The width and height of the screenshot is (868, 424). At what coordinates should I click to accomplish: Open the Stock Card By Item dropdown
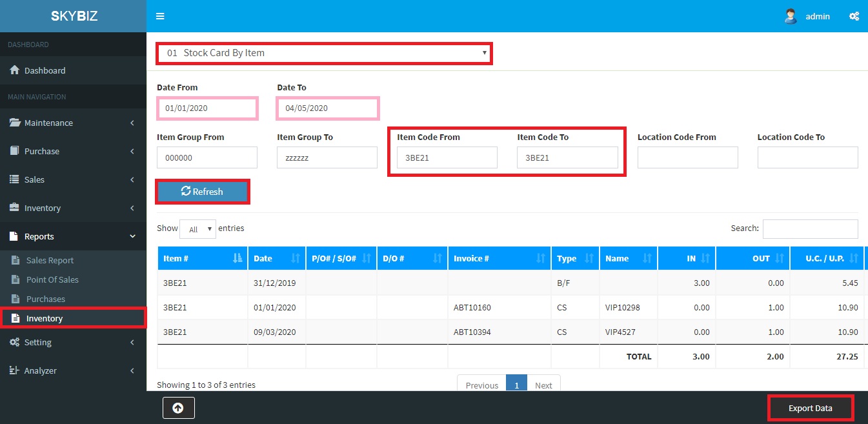coord(324,53)
